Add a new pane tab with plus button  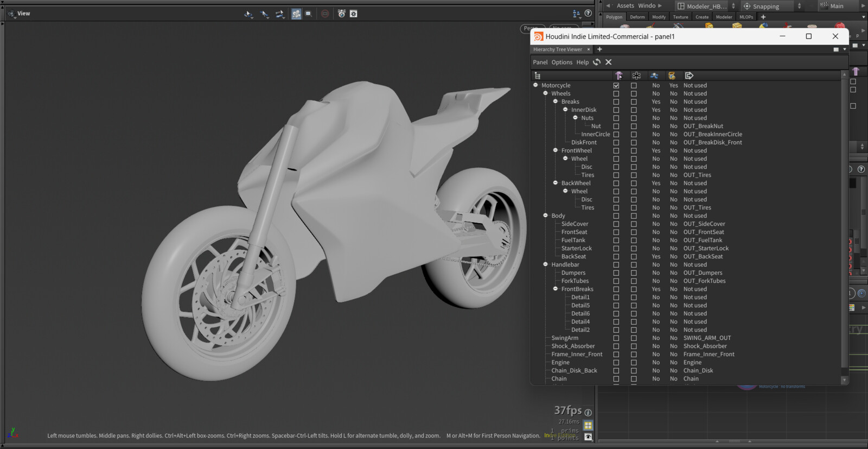[x=599, y=49]
